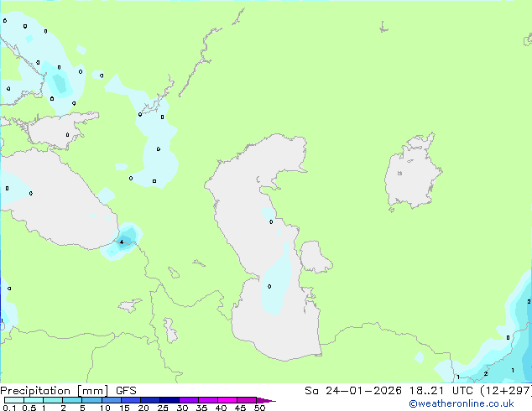Image resolution: width=532 pixels, height=411 pixels.
Task: Click the '50' legend scale label
Action: click(259, 408)
